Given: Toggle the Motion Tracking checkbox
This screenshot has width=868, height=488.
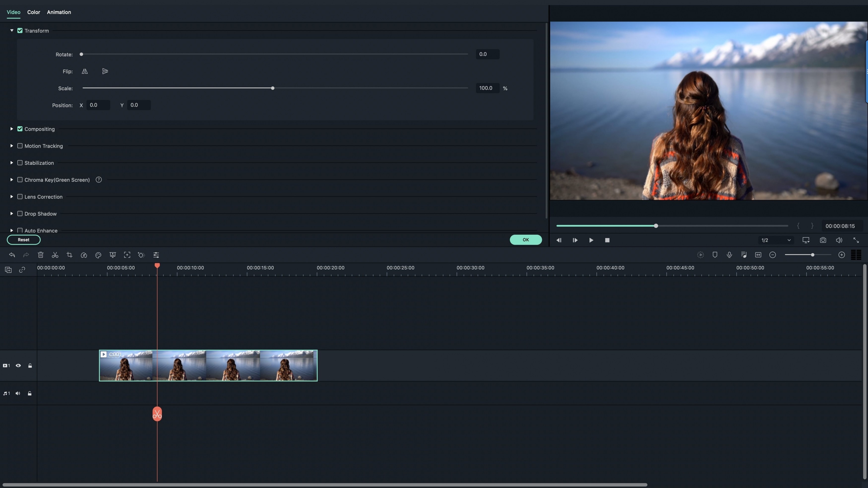Looking at the screenshot, I should (x=19, y=146).
